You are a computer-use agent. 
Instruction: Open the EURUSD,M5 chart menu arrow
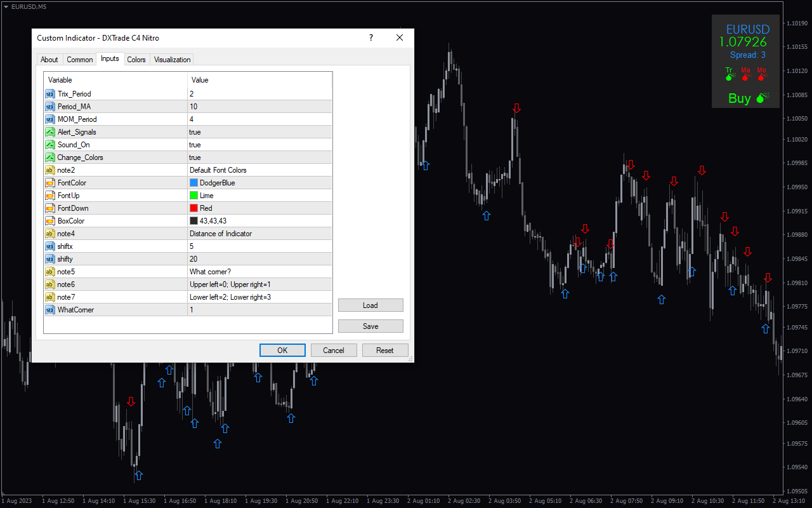pos(6,6)
